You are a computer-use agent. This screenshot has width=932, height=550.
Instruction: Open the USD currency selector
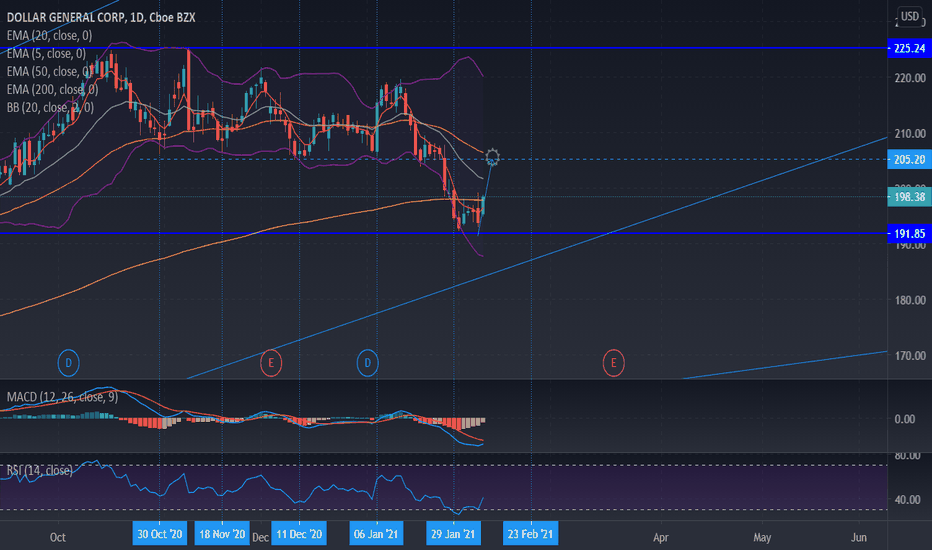pyautogui.click(x=909, y=17)
